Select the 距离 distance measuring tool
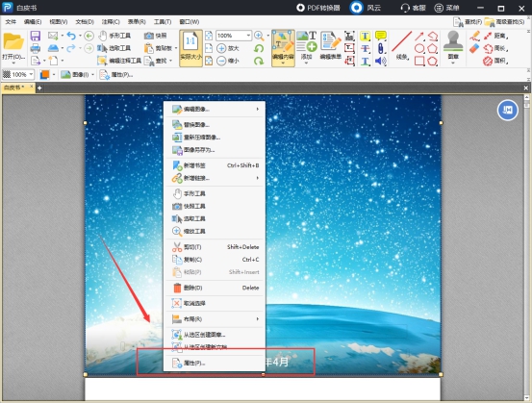The width and height of the screenshot is (532, 403). 495,36
